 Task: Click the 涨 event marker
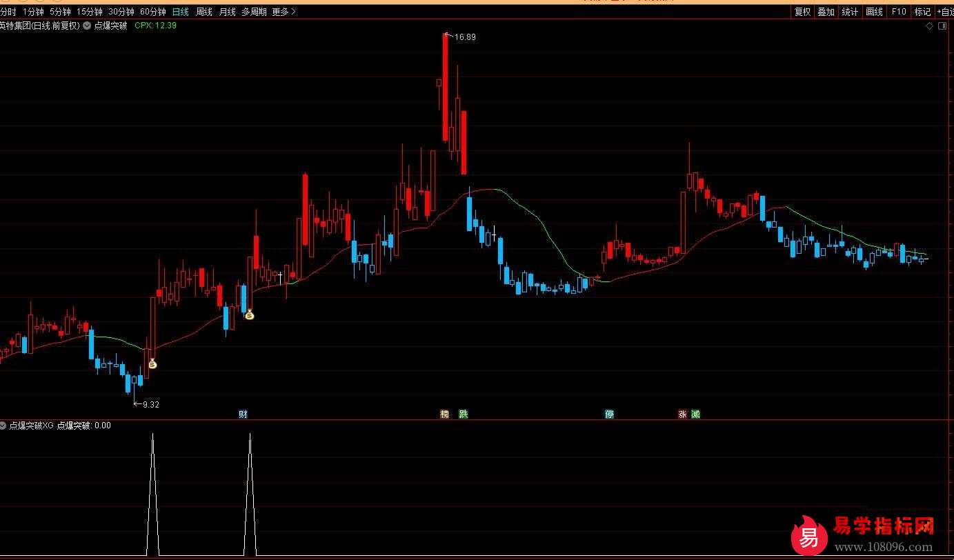(682, 414)
